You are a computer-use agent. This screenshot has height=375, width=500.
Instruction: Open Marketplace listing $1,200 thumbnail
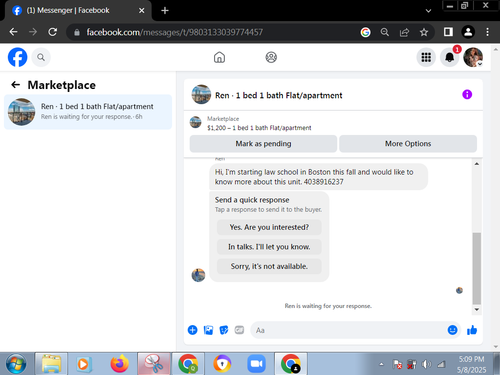196,122
